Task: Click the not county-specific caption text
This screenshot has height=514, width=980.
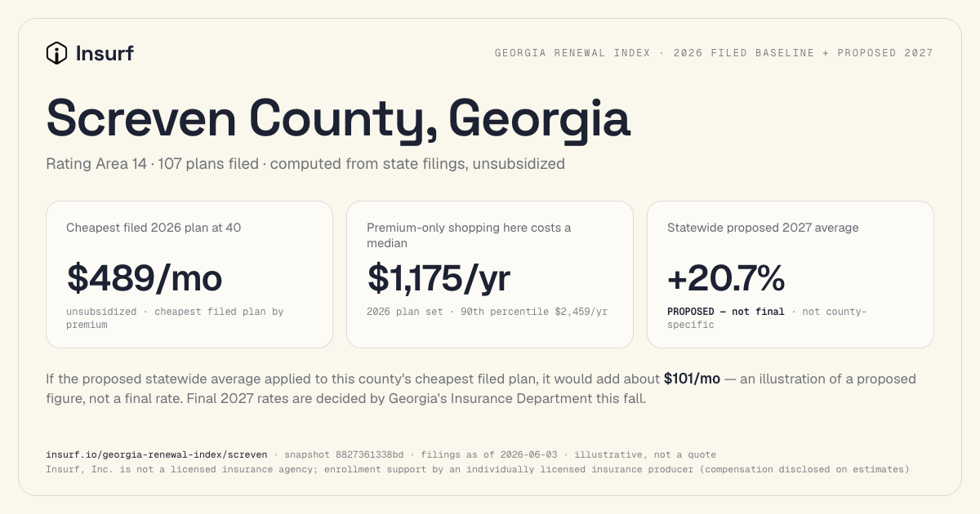Action: (768, 318)
